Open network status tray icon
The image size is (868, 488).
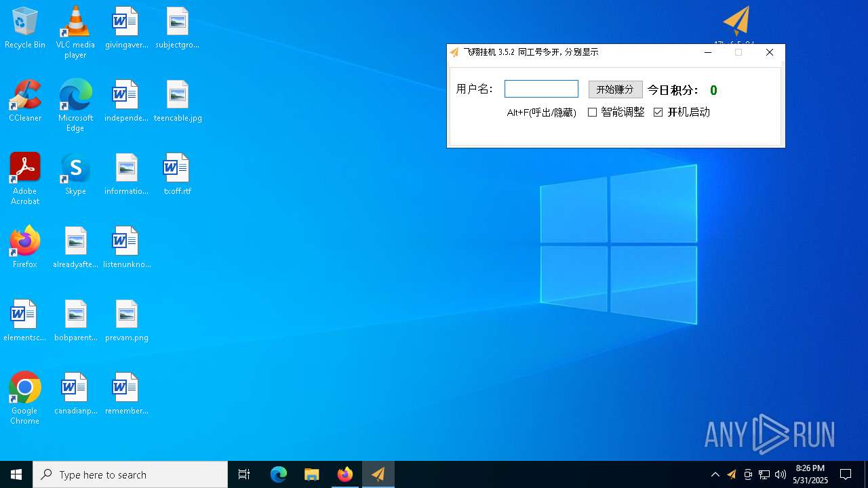(764, 474)
